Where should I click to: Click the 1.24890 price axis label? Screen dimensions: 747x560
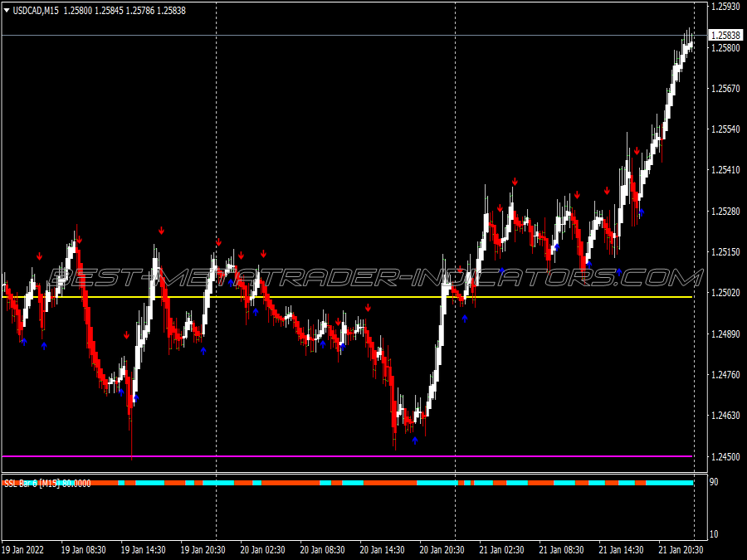(725, 334)
